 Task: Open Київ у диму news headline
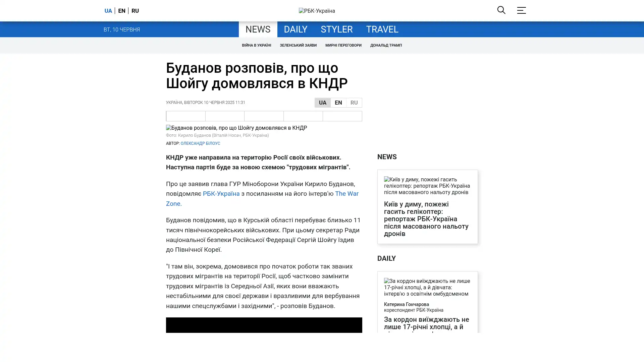click(426, 219)
